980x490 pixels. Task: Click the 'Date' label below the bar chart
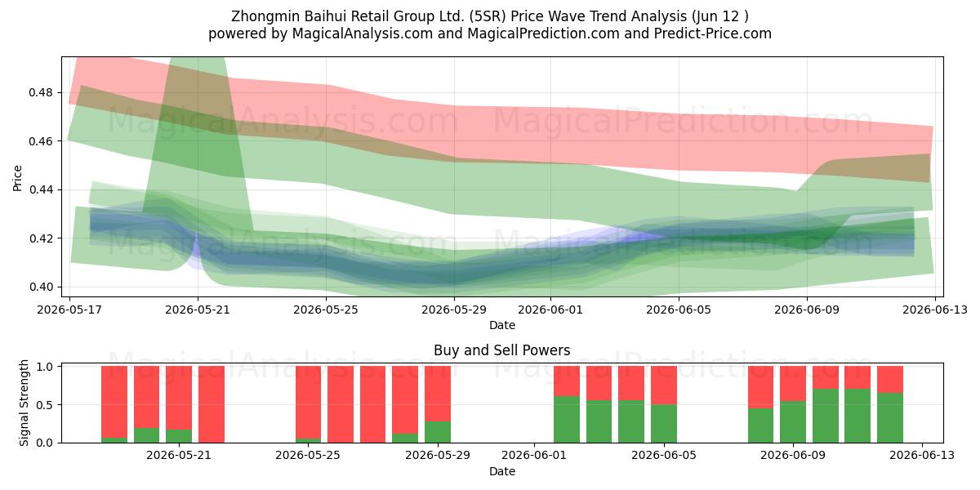(502, 471)
